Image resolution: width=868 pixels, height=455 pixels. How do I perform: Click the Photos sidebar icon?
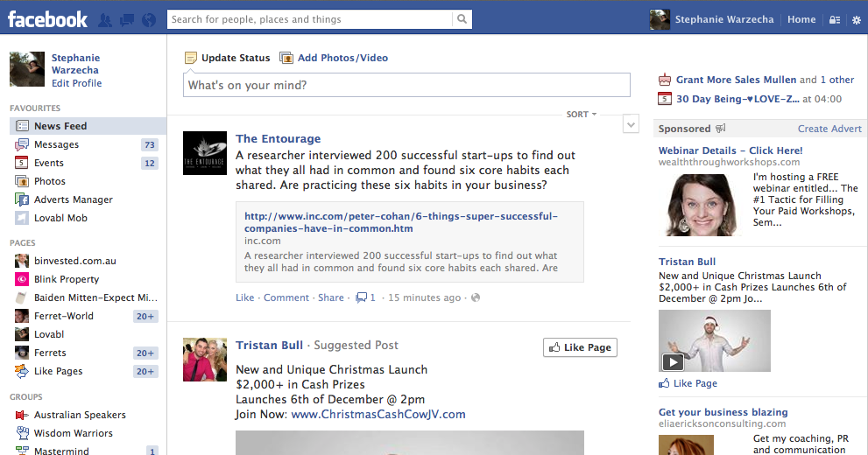pos(22,181)
